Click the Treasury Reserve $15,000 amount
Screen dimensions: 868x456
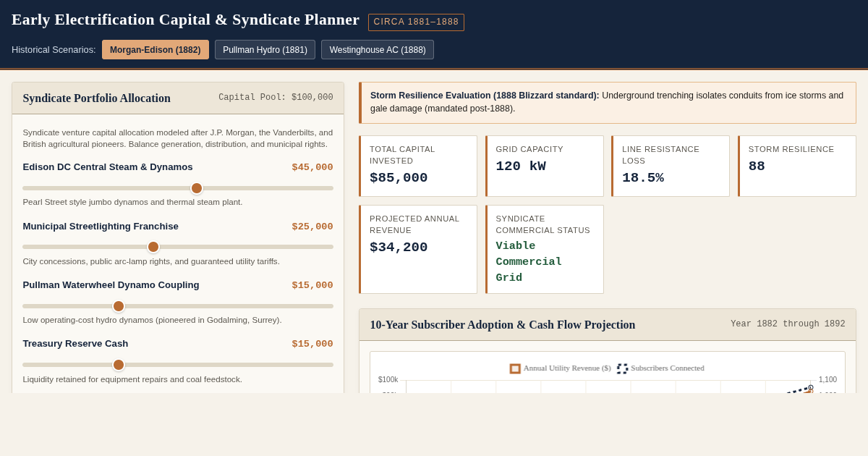point(312,344)
